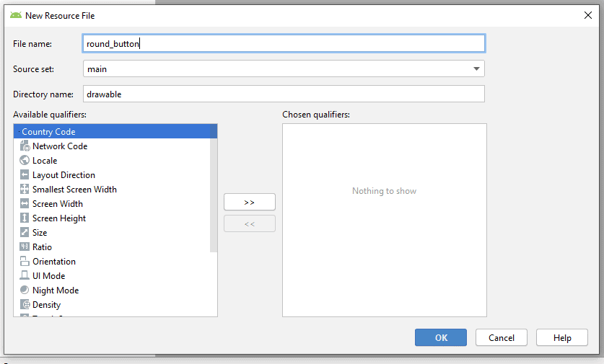This screenshot has width=604, height=364.
Task: Select the UI Mode qualifier
Action: (x=48, y=276)
